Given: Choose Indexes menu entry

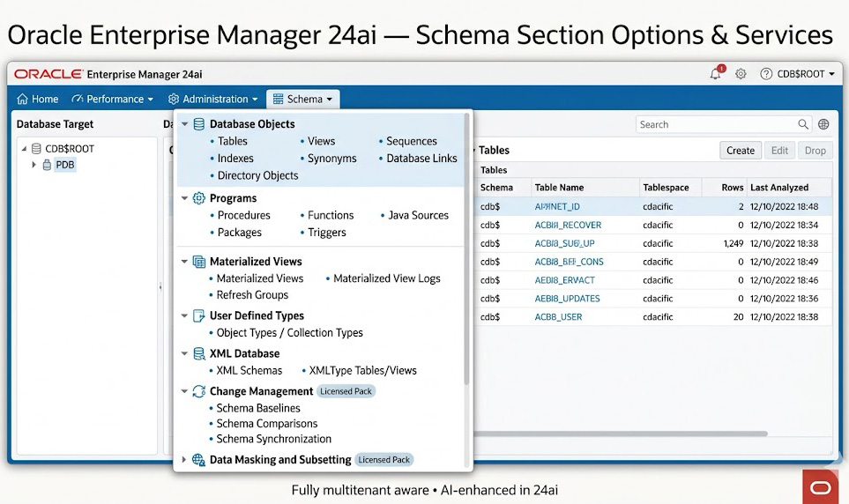Looking at the screenshot, I should pyautogui.click(x=235, y=159).
